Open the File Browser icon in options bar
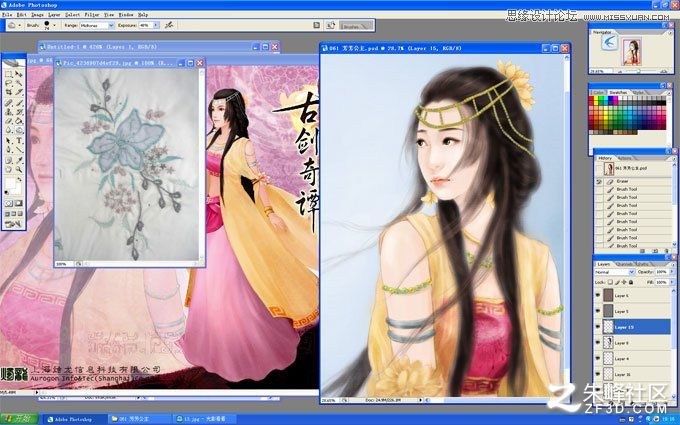 [330, 25]
